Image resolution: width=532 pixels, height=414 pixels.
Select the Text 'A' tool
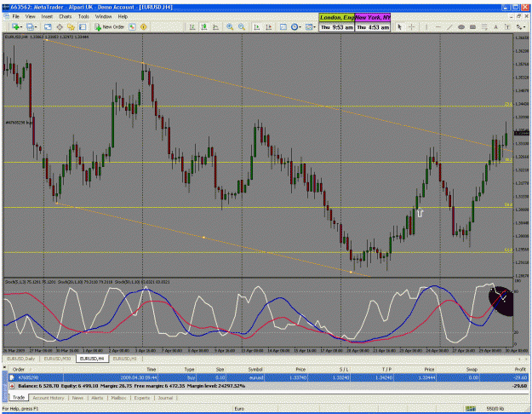coord(495,26)
